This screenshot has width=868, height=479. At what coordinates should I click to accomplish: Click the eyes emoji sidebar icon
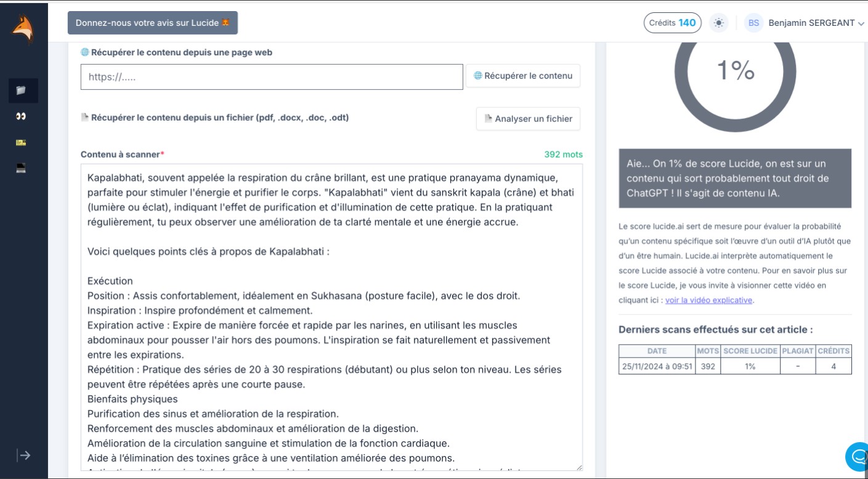pos(22,116)
